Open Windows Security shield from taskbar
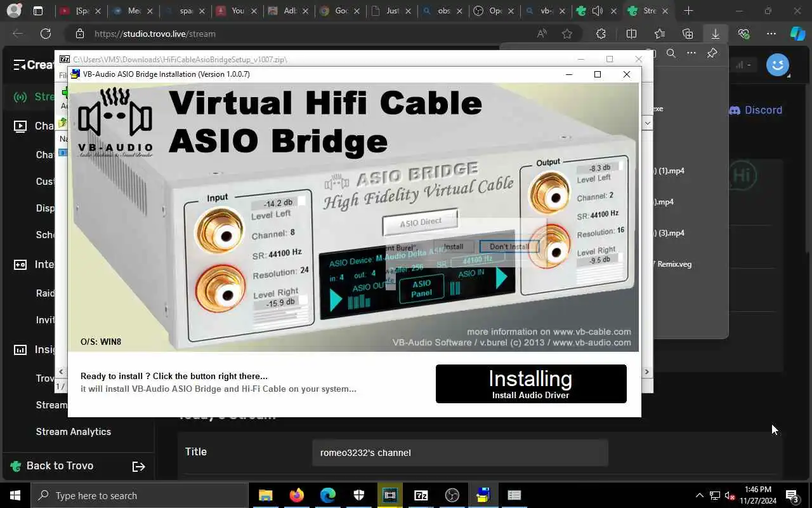This screenshot has width=812, height=508. (358, 495)
